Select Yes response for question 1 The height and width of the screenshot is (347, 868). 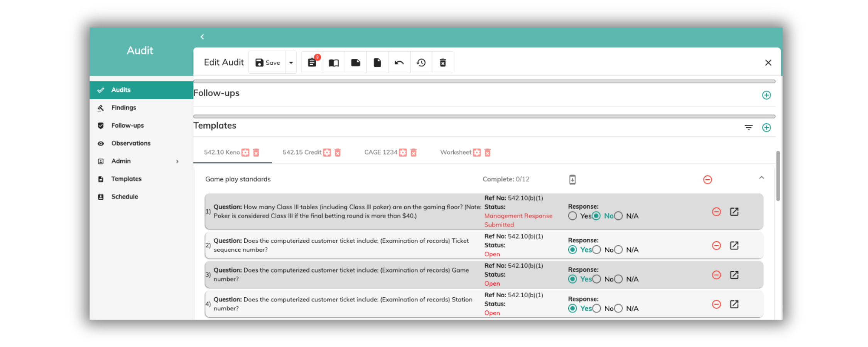(x=572, y=216)
